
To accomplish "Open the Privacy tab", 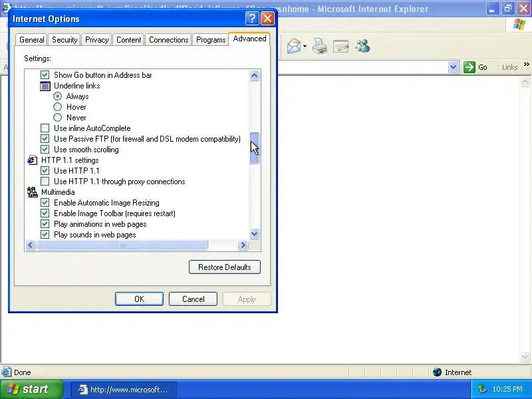I will [x=96, y=40].
